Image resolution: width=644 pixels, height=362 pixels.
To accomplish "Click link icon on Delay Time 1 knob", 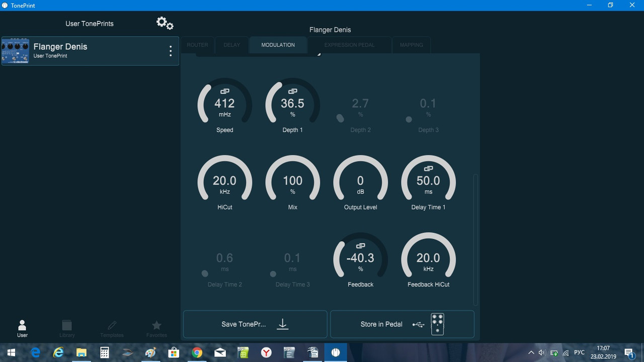I will tap(428, 169).
